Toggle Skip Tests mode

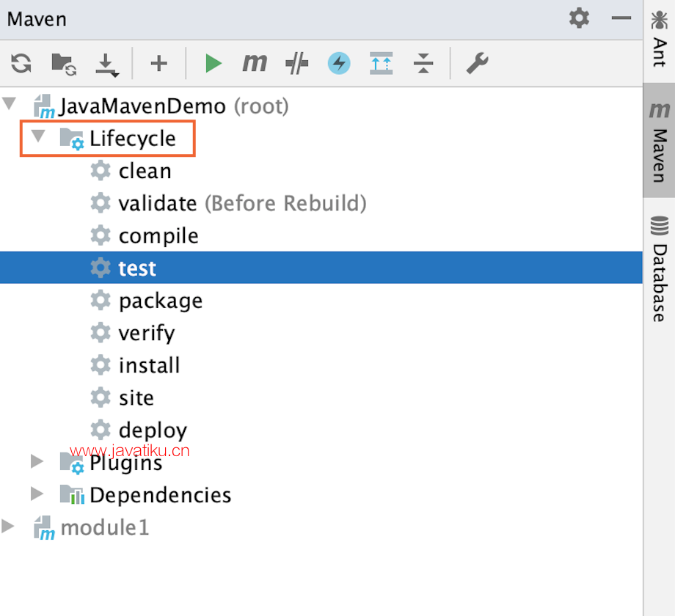[x=296, y=63]
